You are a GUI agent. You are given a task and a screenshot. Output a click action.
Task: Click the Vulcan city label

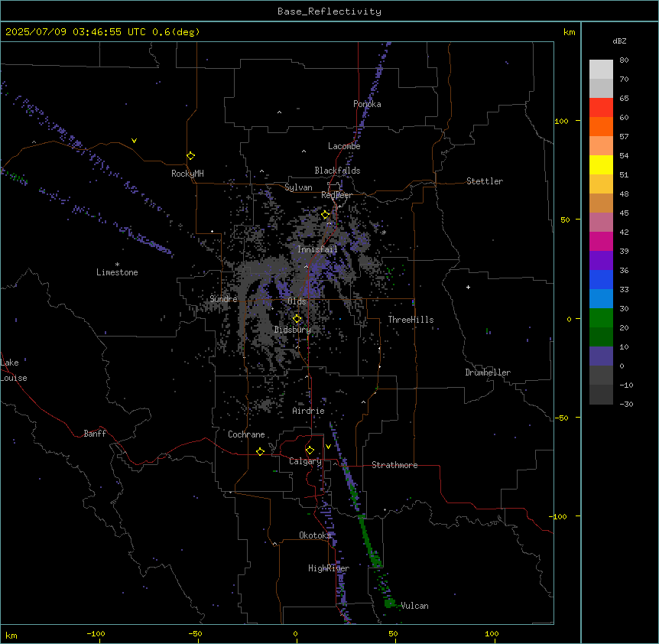[415, 606]
